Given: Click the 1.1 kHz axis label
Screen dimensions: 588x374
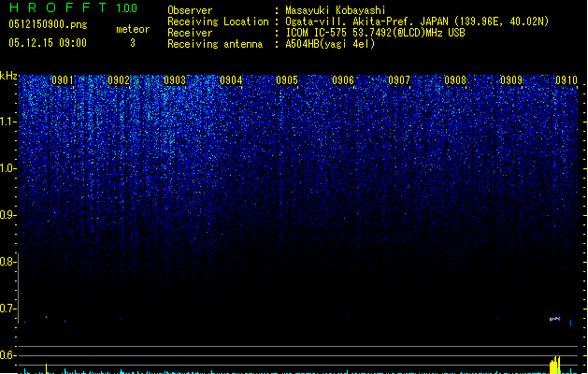Looking at the screenshot, I should click(x=7, y=122).
